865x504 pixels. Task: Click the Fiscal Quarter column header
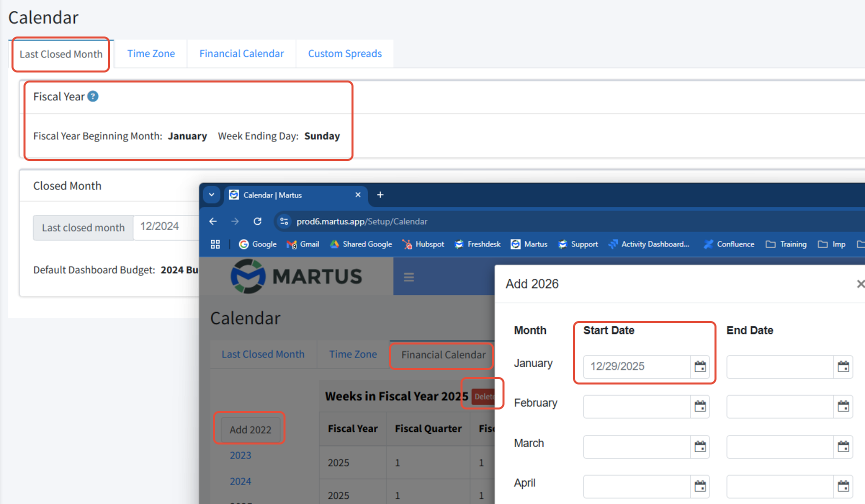tap(428, 428)
